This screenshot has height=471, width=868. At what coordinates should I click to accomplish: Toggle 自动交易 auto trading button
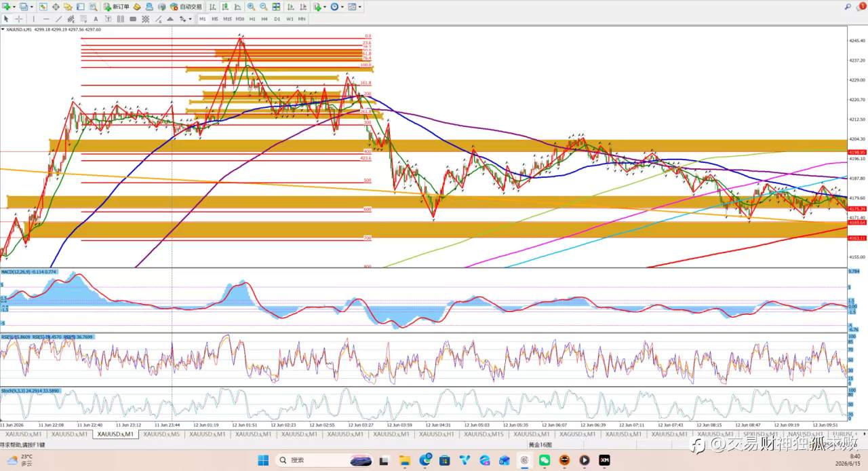tap(186, 7)
